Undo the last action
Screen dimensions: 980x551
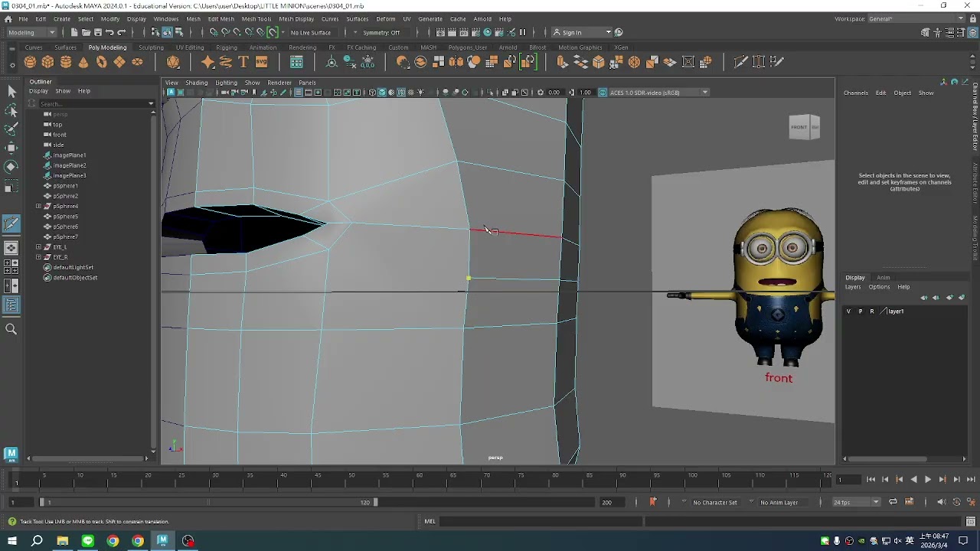[x=109, y=32]
